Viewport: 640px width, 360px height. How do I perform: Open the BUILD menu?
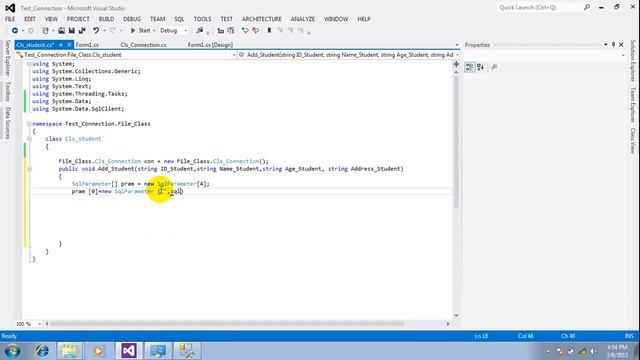106,19
